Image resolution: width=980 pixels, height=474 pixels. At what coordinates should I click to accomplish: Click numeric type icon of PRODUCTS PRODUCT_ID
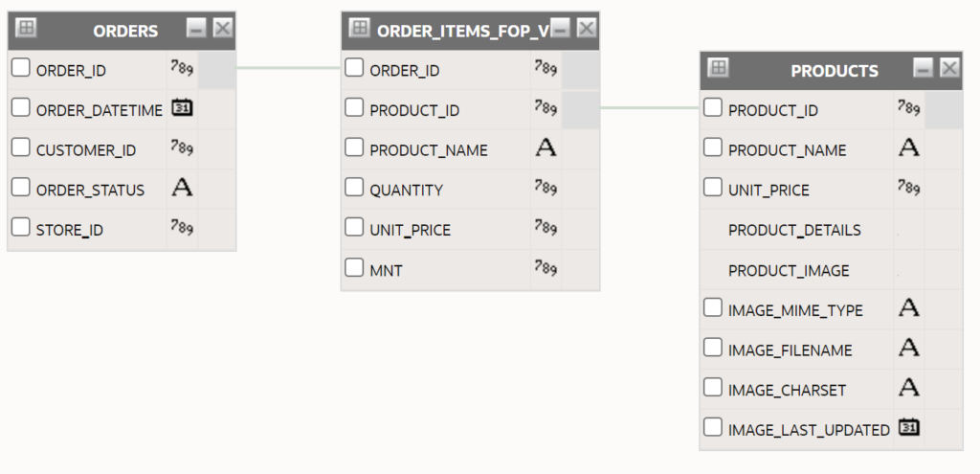click(909, 107)
